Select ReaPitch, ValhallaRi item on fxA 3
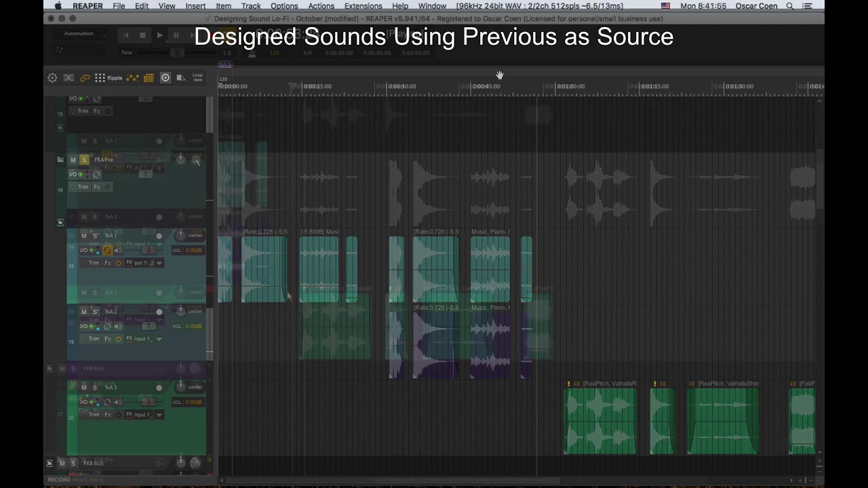 click(601, 420)
